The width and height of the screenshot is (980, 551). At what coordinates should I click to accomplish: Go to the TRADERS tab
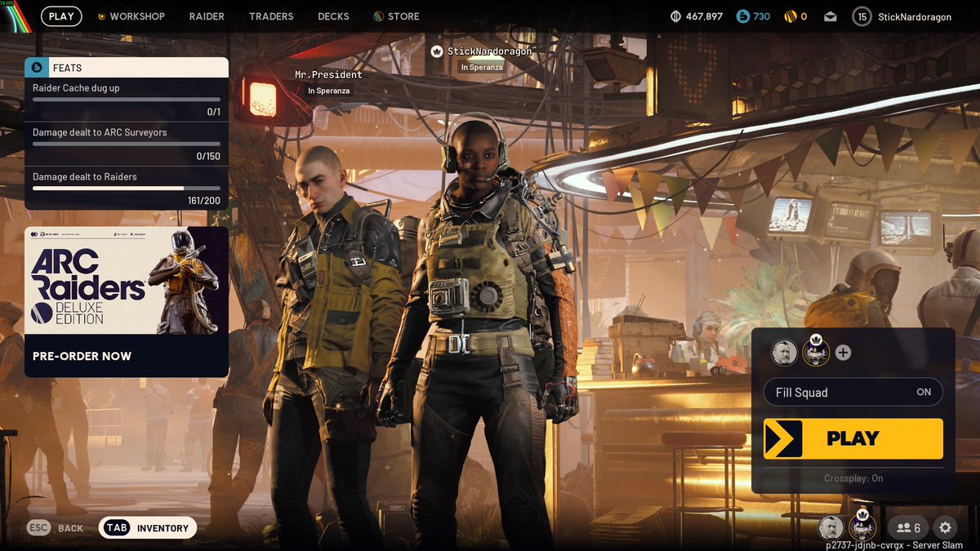pyautogui.click(x=271, y=16)
